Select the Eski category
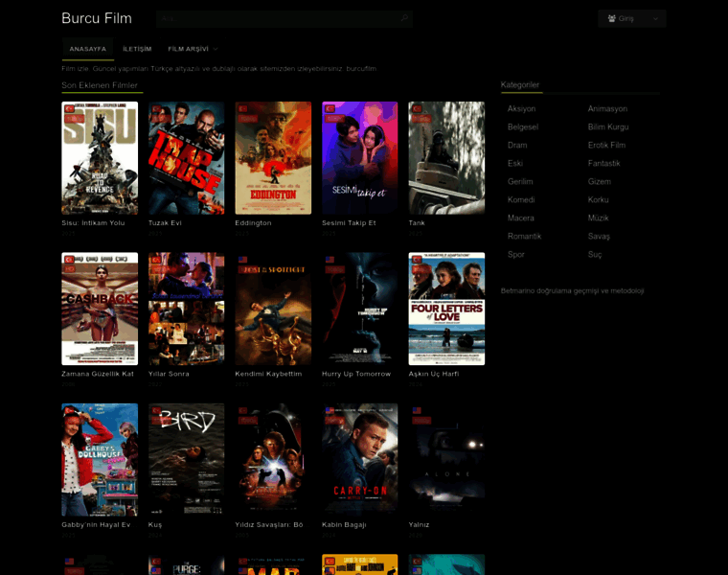The height and width of the screenshot is (575, 728). coord(515,163)
